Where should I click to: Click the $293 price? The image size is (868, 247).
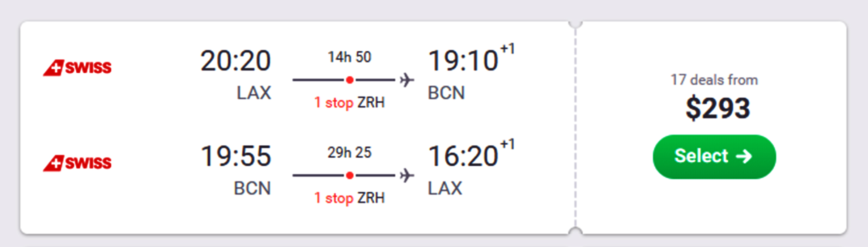point(718,108)
